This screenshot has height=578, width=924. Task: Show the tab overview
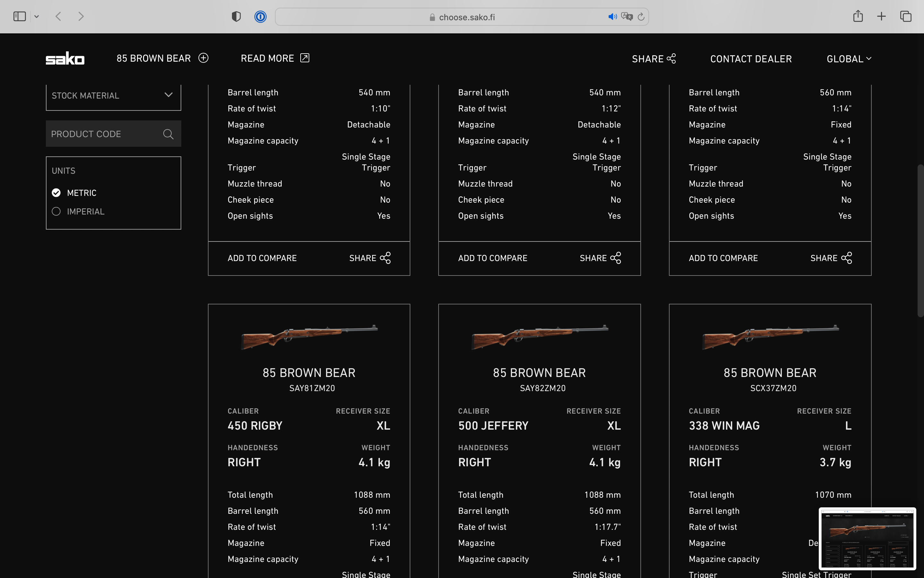point(906,16)
